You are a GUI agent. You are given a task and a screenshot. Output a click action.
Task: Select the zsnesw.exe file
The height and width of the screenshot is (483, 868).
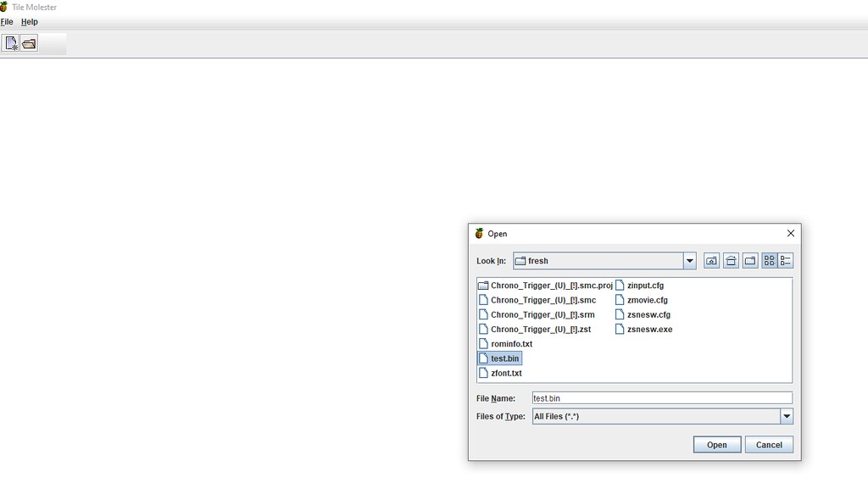[649, 330]
